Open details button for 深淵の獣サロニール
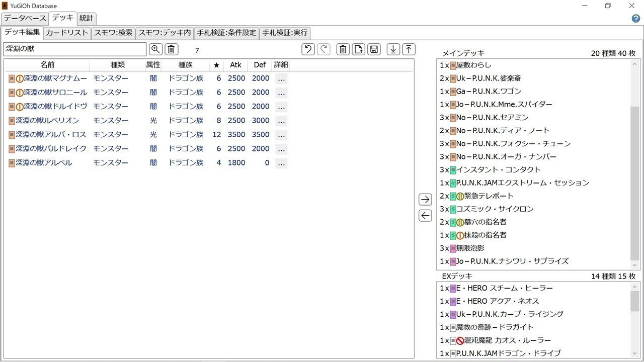This screenshot has height=362, width=644. point(281,93)
